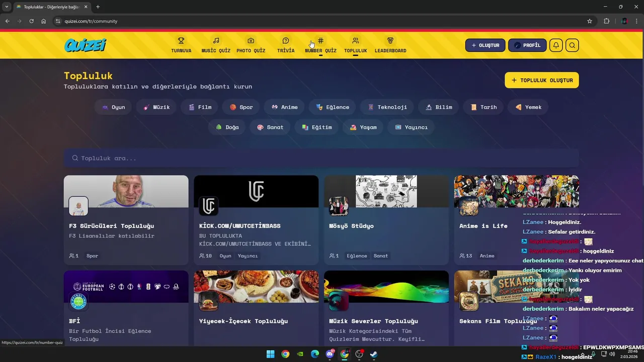The height and width of the screenshot is (362, 644).
Task: Filter by Yaşam category
Action: point(363,127)
